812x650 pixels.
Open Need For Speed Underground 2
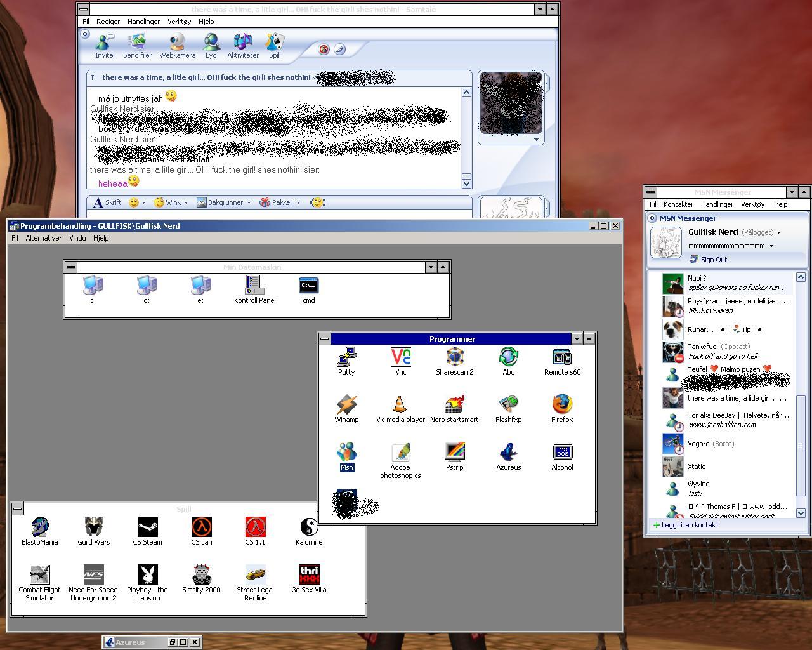click(93, 583)
